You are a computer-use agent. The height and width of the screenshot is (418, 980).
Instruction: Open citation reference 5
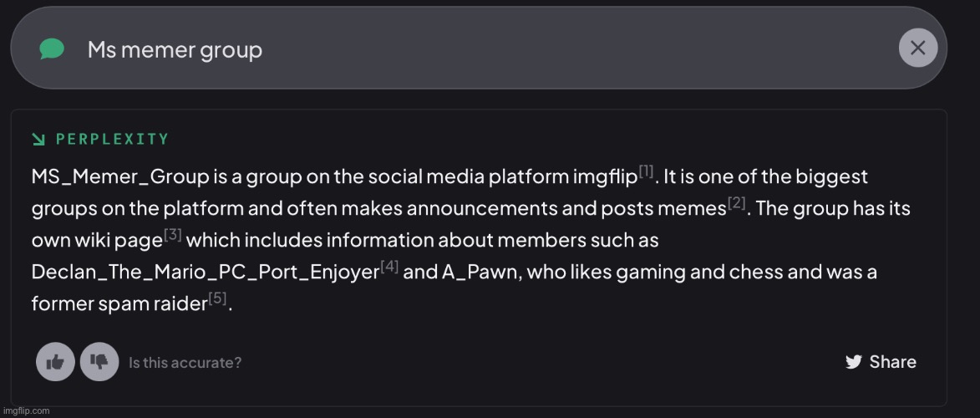(217, 298)
